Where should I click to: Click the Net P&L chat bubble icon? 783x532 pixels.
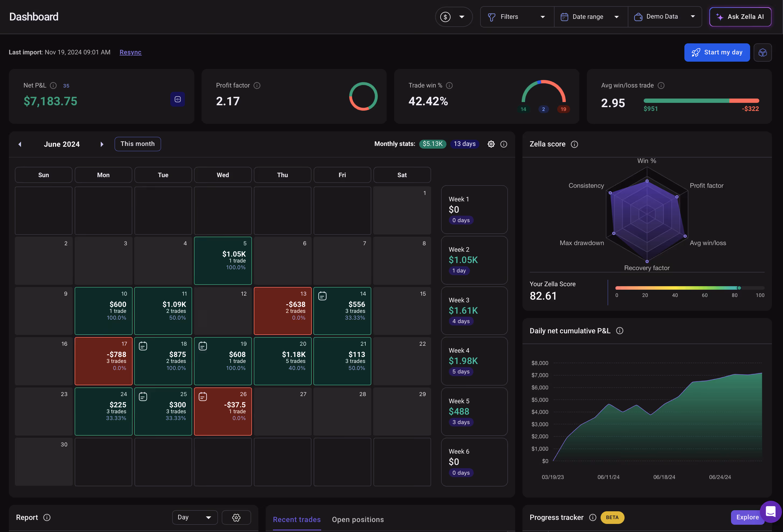coord(178,99)
